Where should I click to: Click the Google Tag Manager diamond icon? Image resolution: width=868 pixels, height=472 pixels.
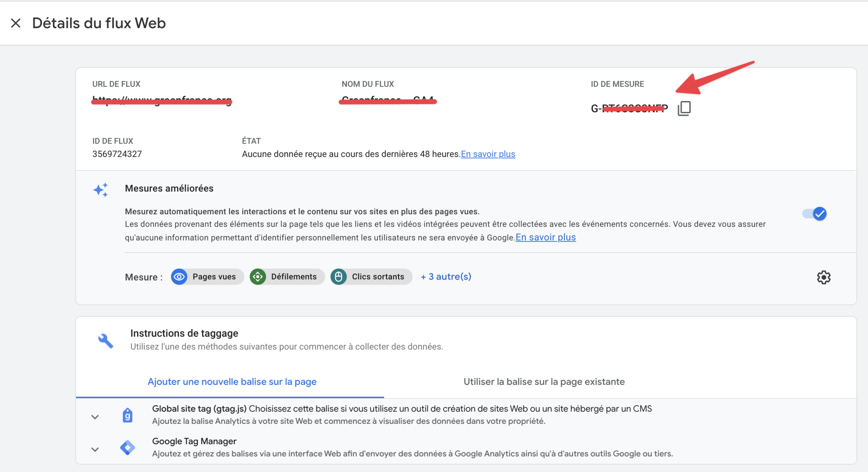[x=127, y=447]
